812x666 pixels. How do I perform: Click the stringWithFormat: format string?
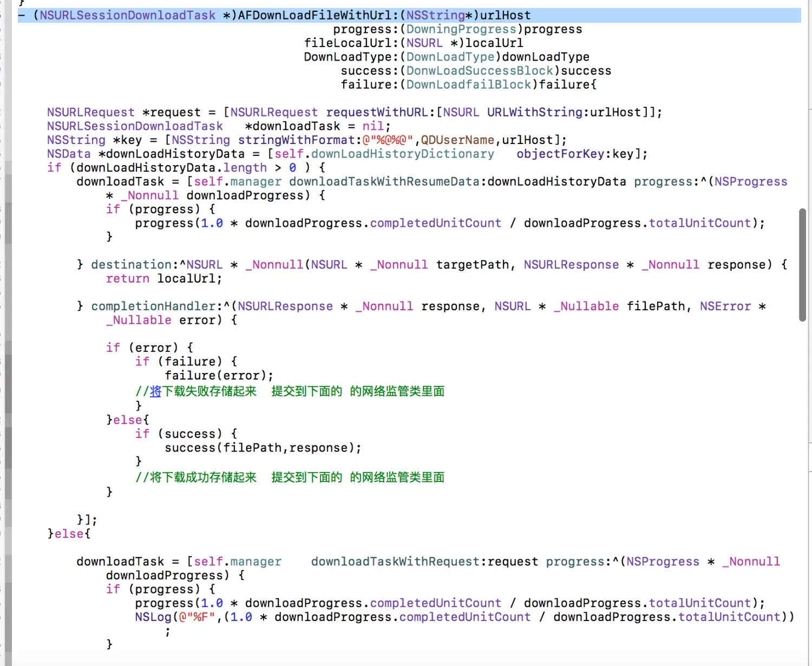388,140
